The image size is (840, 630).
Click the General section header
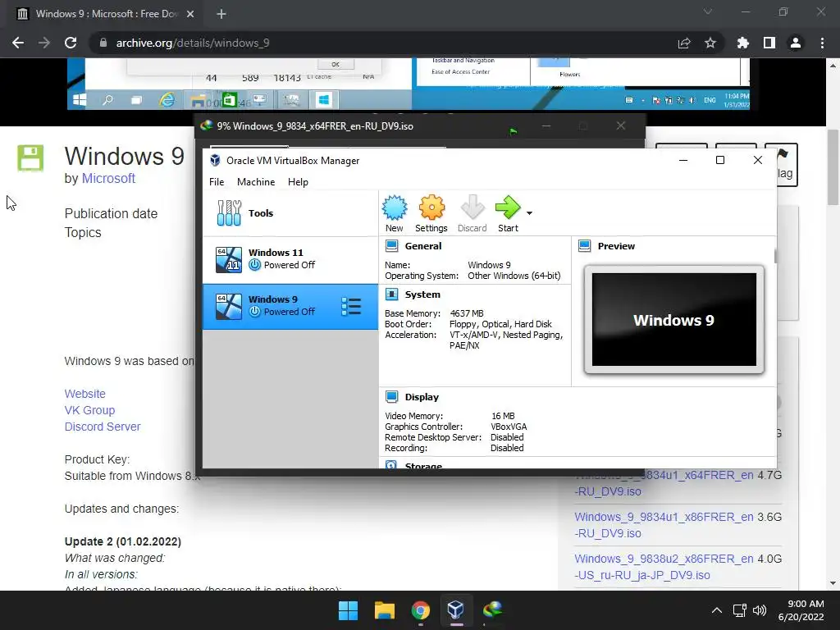(423, 246)
